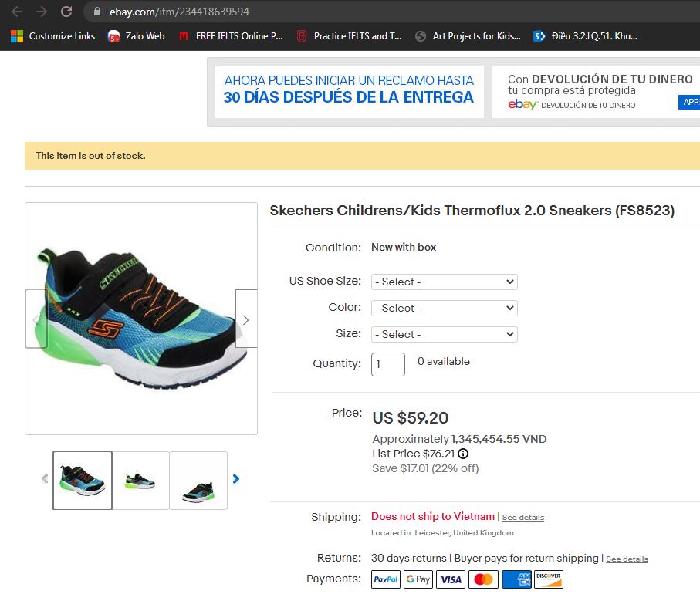This screenshot has width=700, height=611.
Task: Click the List Price info icon
Action: (463, 454)
